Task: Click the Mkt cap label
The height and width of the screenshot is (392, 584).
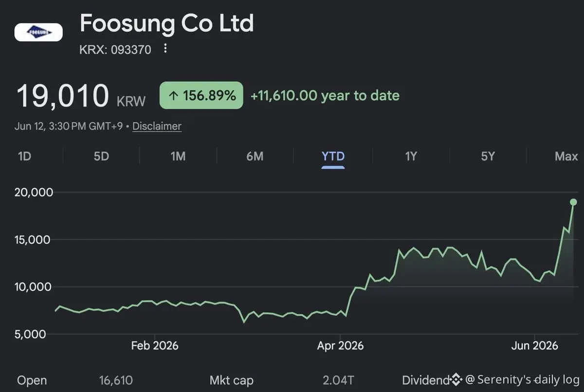Action: coord(231,380)
